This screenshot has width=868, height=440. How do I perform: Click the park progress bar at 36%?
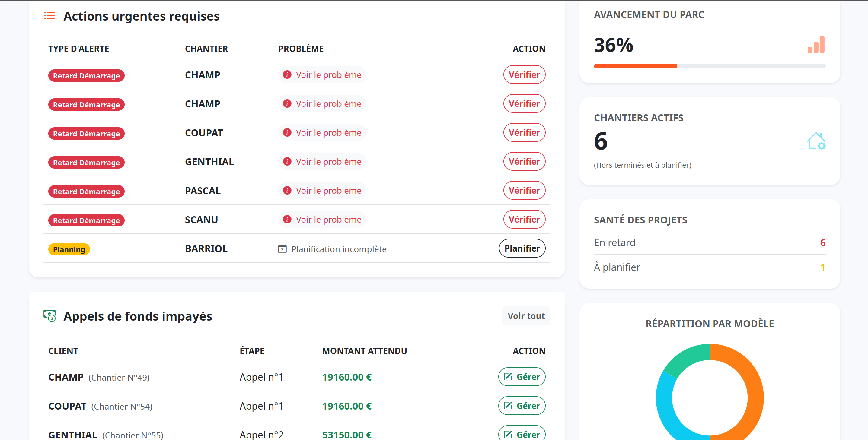pos(710,66)
